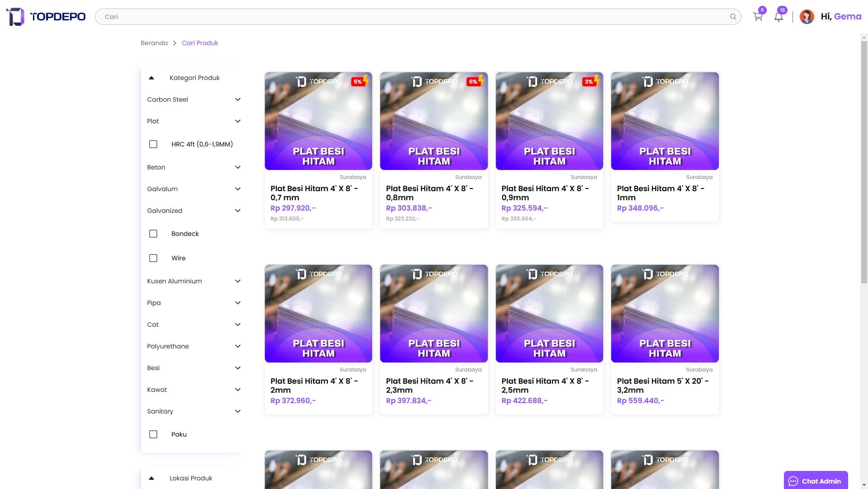This screenshot has width=868, height=489.
Task: Click the TOPDEPO logo in header
Action: point(46,17)
